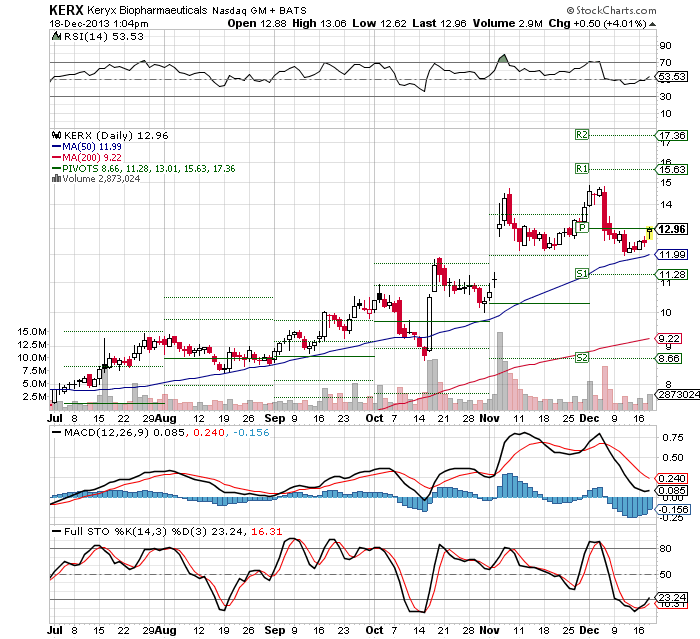700x639 pixels.
Task: Click the 90 label on RSI axis
Action: (x=665, y=46)
